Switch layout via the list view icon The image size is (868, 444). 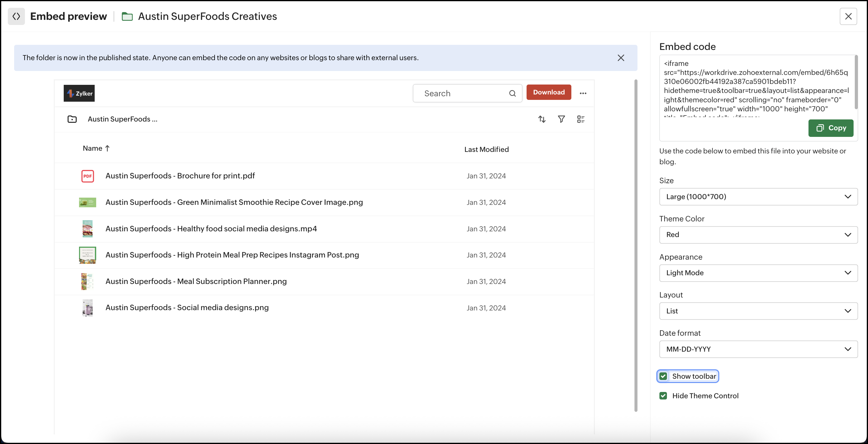[581, 119]
